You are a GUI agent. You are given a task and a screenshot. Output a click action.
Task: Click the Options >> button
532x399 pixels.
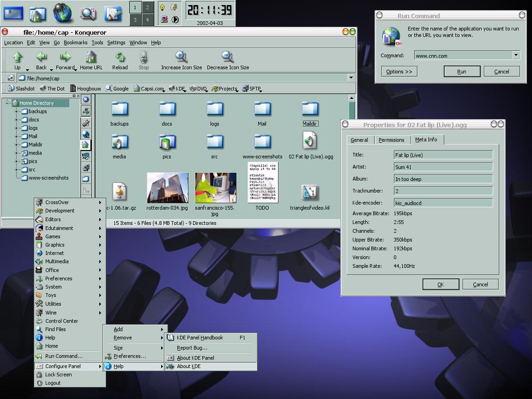pos(399,72)
